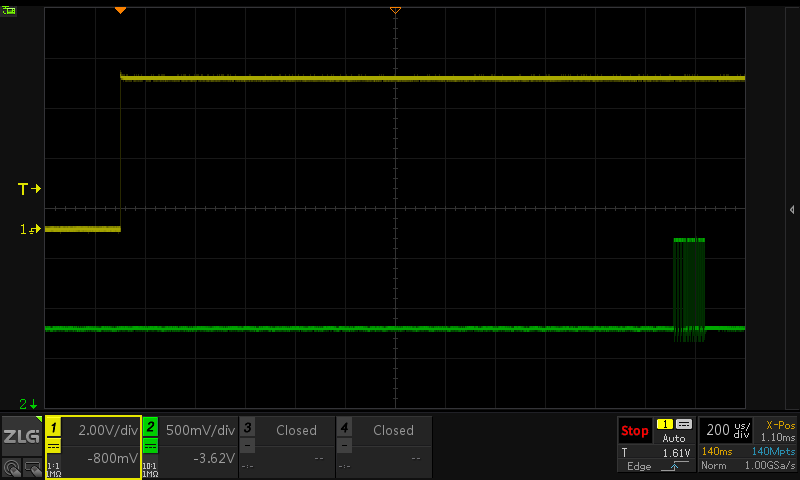The height and width of the screenshot is (480, 800).
Task: Click the solid orange trigger position marker
Action: coord(120,10)
